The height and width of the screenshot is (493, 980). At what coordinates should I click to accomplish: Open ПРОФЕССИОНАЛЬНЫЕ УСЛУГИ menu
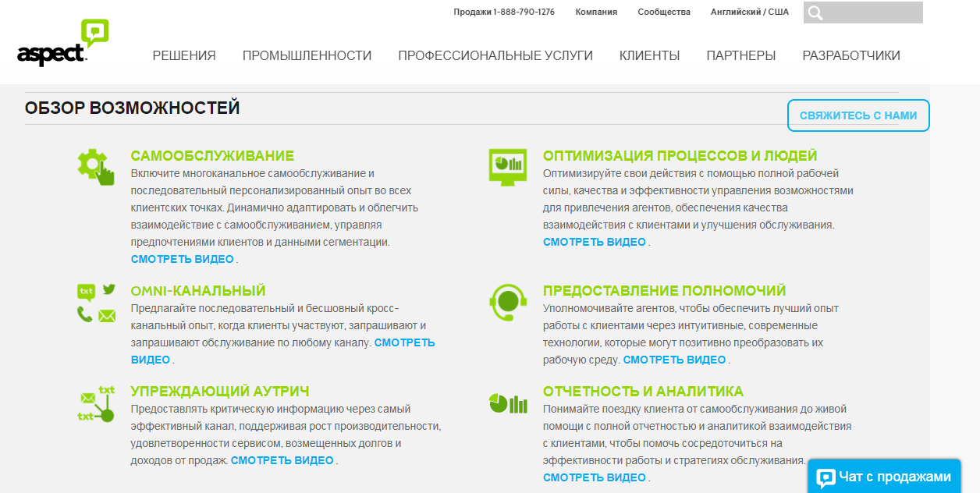tap(495, 55)
